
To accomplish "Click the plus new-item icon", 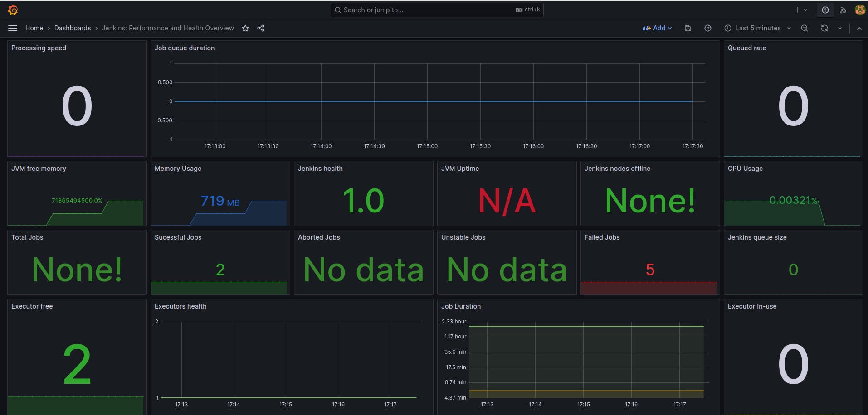I will tap(798, 10).
